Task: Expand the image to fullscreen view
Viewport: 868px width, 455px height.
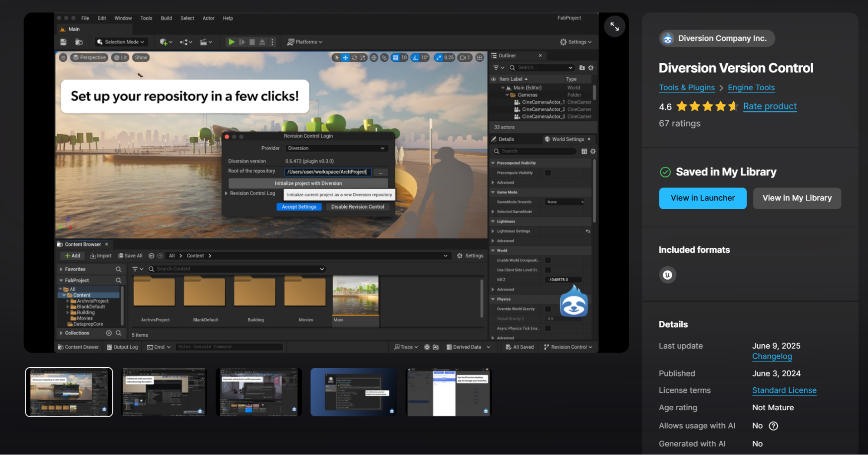Action: coord(614,26)
